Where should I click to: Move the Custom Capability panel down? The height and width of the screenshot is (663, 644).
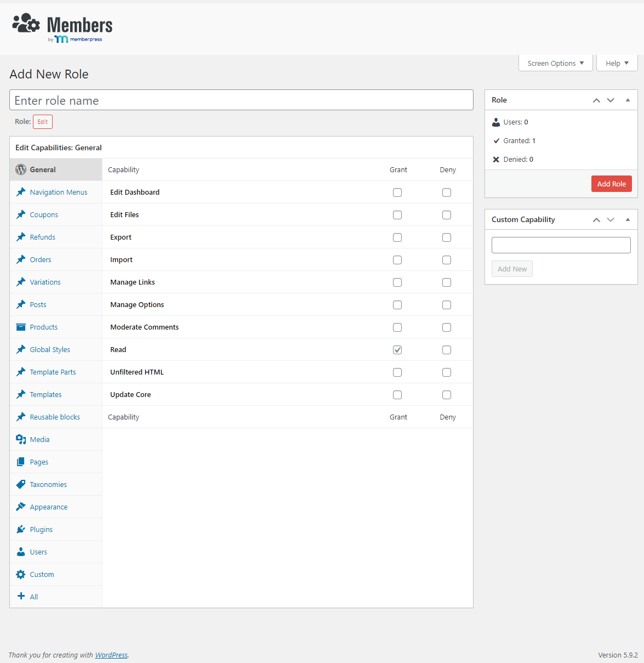611,220
